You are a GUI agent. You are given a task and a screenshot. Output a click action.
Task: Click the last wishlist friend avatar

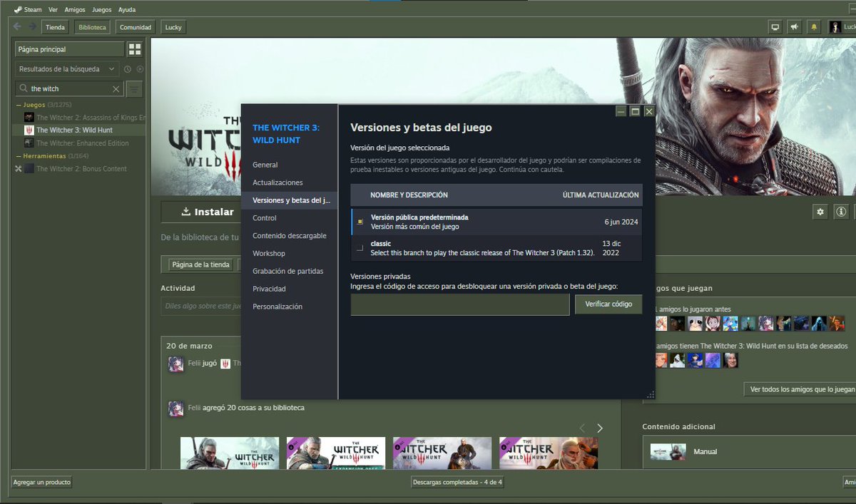pos(730,360)
